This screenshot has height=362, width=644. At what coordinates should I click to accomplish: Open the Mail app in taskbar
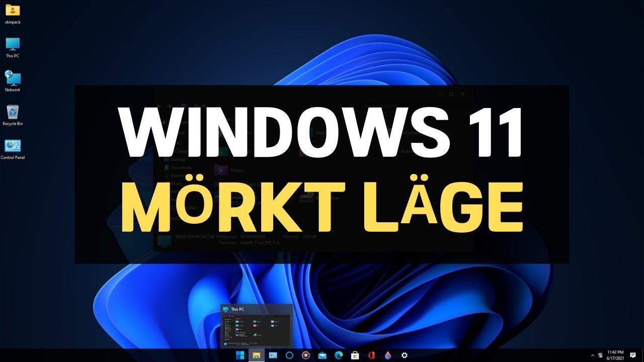coord(322,355)
